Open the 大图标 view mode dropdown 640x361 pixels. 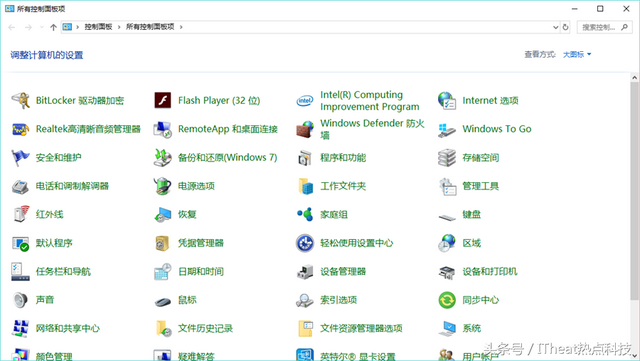tap(577, 54)
